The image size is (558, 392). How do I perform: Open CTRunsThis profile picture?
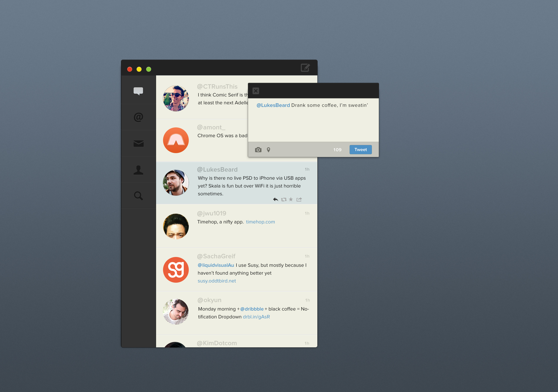(176, 98)
